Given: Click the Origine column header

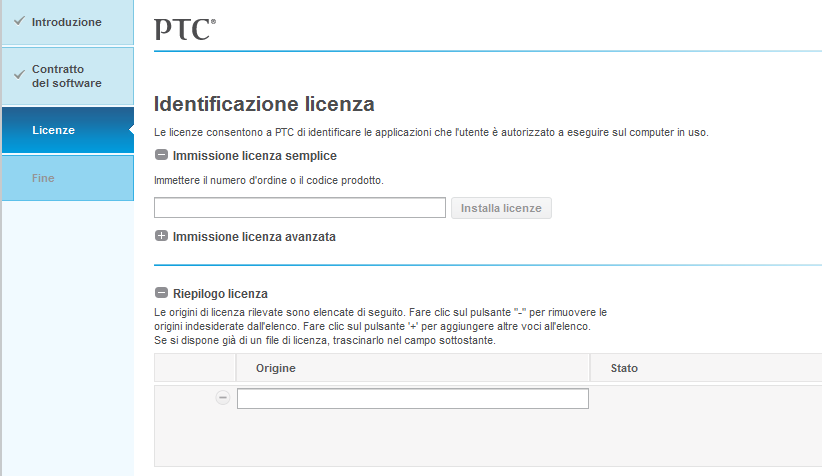Looking at the screenshot, I should [413, 368].
